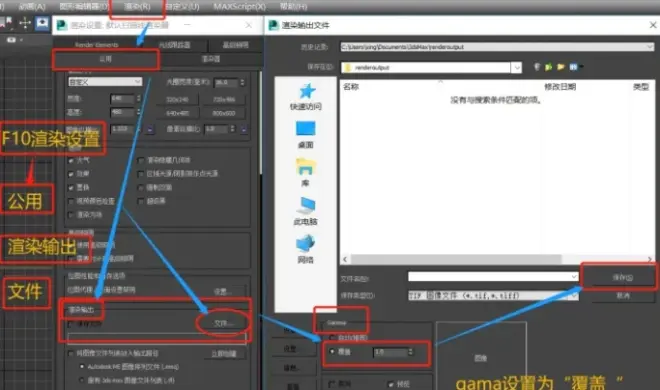Click the render output path field
Screen dimensions: 660x390
(x=157, y=338)
